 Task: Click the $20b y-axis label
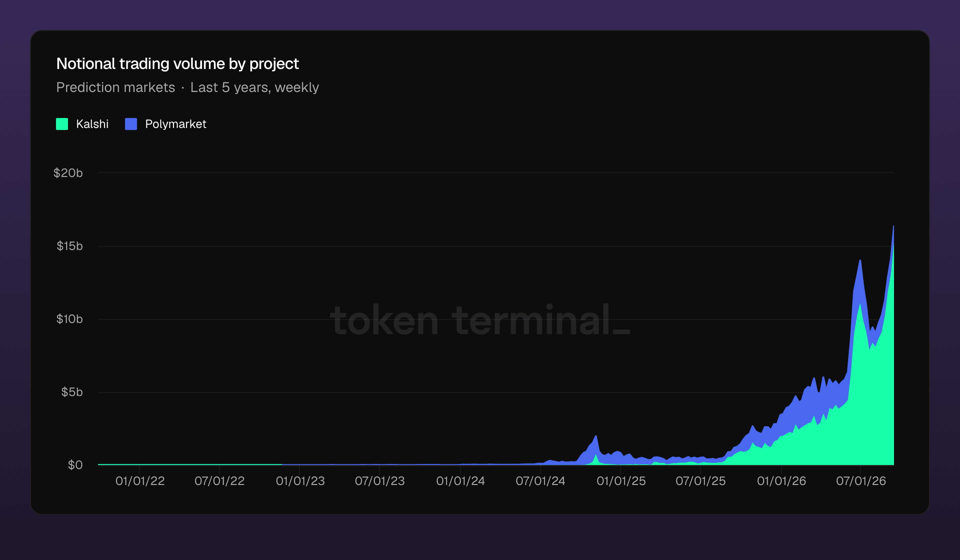point(68,173)
